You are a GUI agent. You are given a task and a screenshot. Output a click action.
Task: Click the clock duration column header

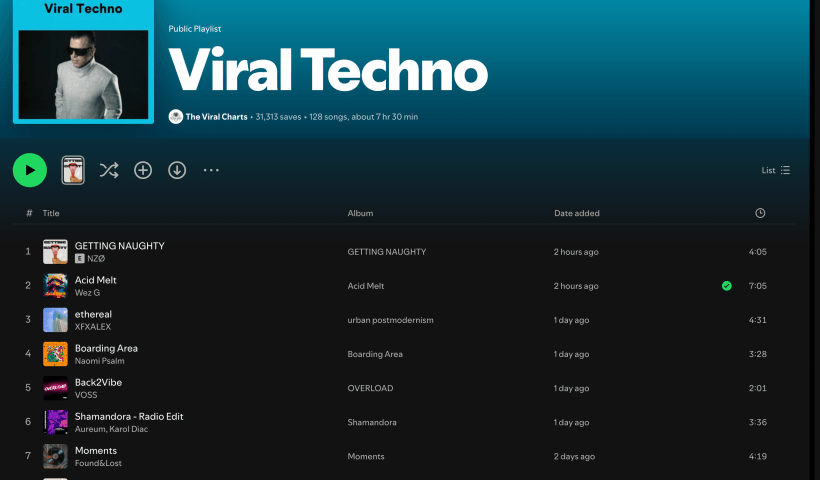(760, 213)
